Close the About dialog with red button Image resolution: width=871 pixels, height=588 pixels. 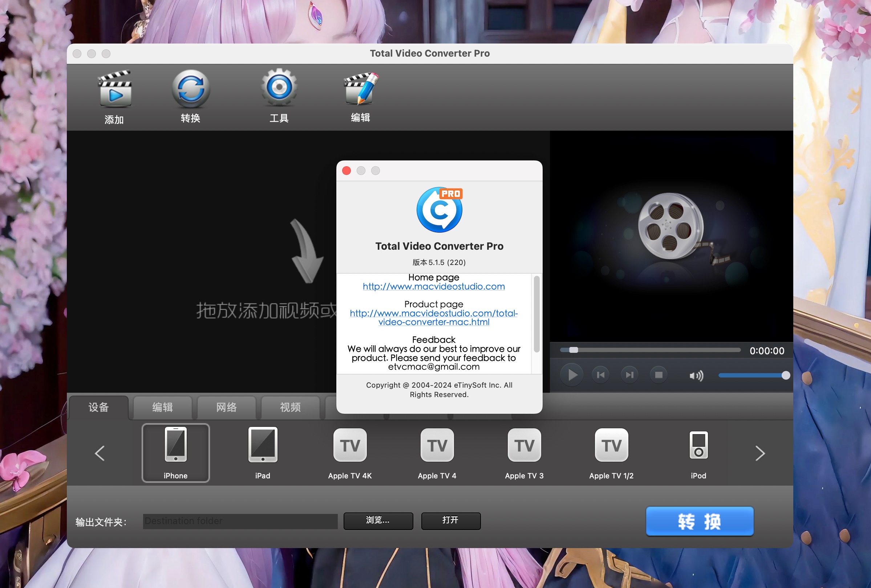tap(347, 171)
